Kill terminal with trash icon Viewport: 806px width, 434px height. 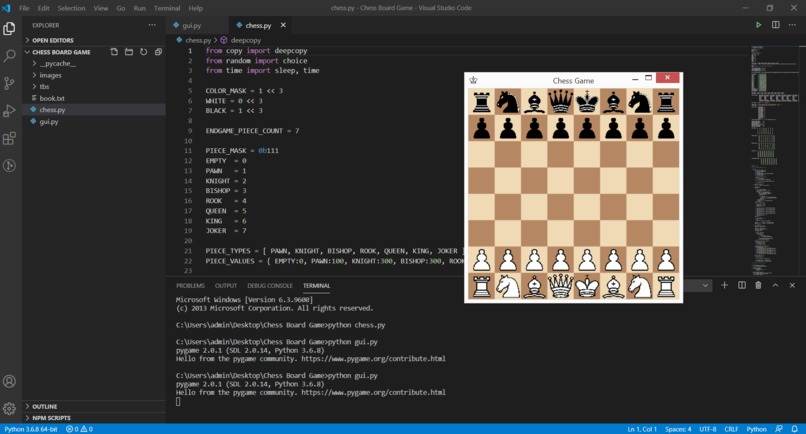(x=758, y=285)
